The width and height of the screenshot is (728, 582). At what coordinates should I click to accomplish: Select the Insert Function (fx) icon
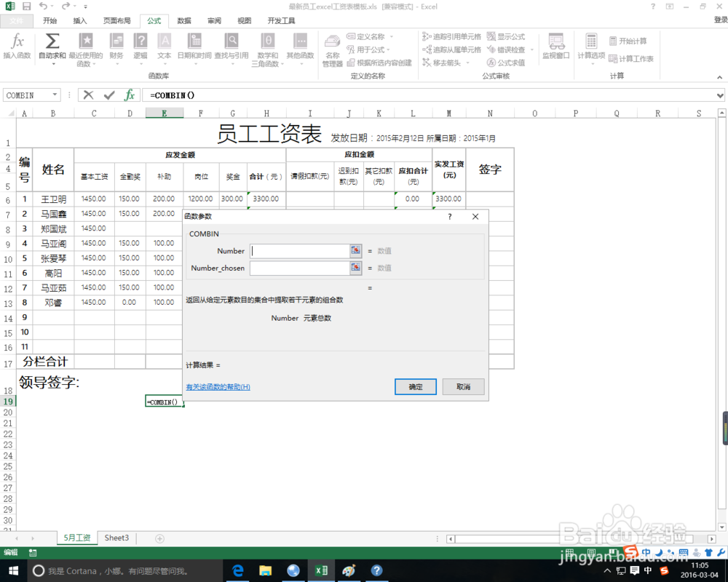(x=17, y=44)
